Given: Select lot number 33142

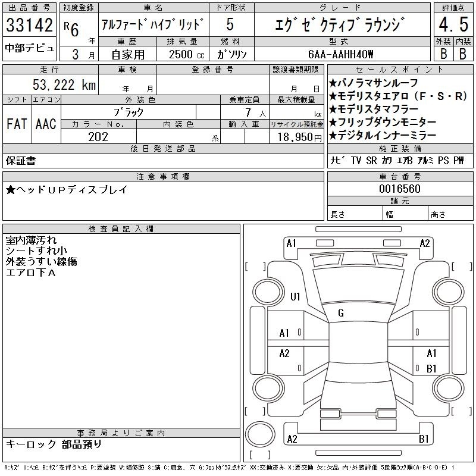Looking at the screenshot, I should pyautogui.click(x=30, y=26).
